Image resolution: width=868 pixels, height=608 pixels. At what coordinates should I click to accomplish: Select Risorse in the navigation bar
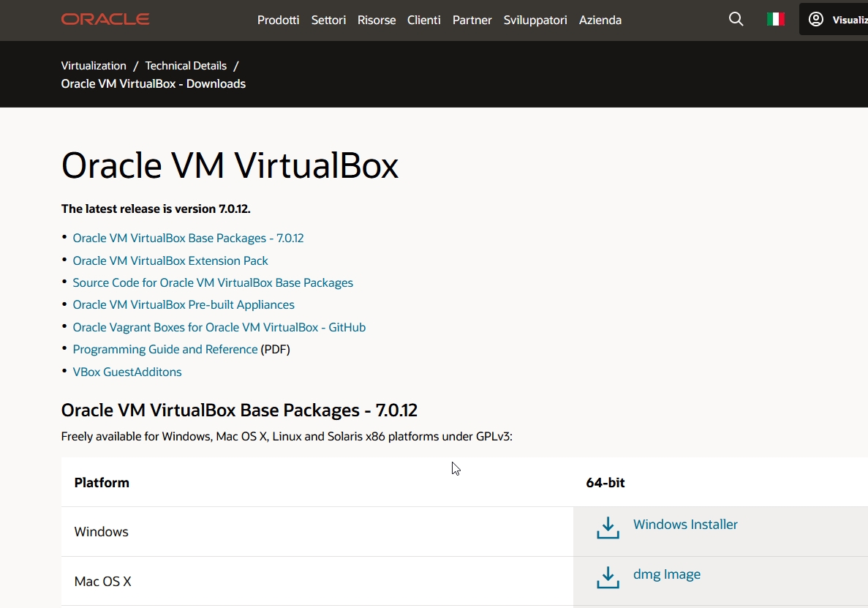point(377,20)
